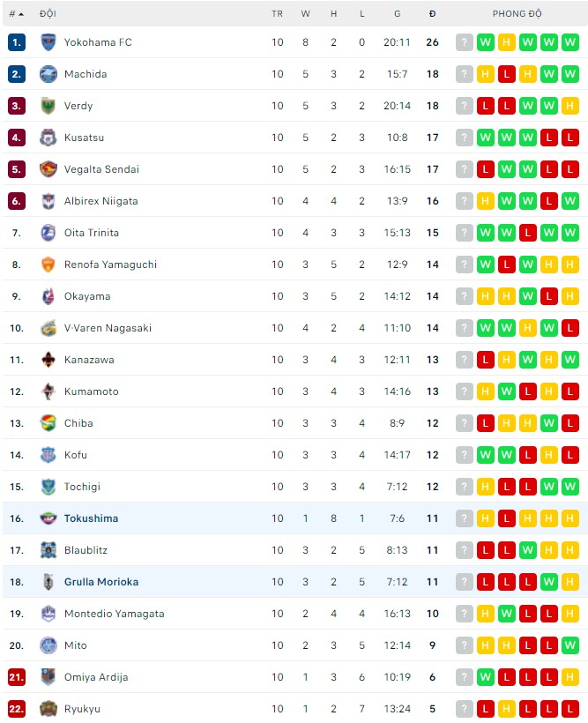Go to the Montedio Yamagata team link
This screenshot has width=588, height=723.
point(114,614)
